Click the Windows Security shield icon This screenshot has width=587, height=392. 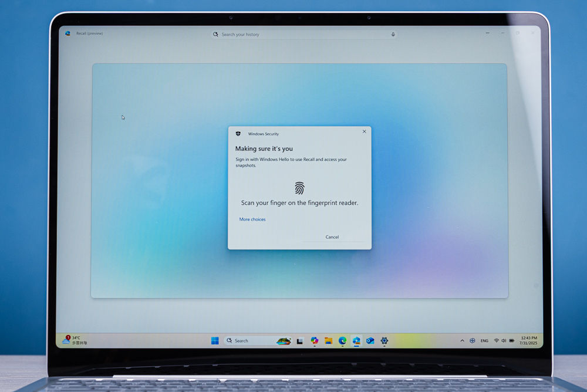pyautogui.click(x=238, y=134)
